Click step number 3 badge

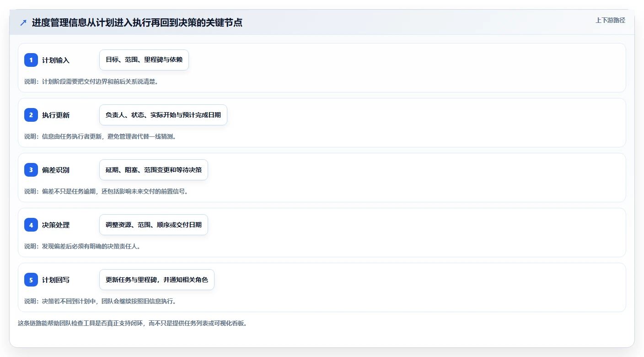pos(31,170)
